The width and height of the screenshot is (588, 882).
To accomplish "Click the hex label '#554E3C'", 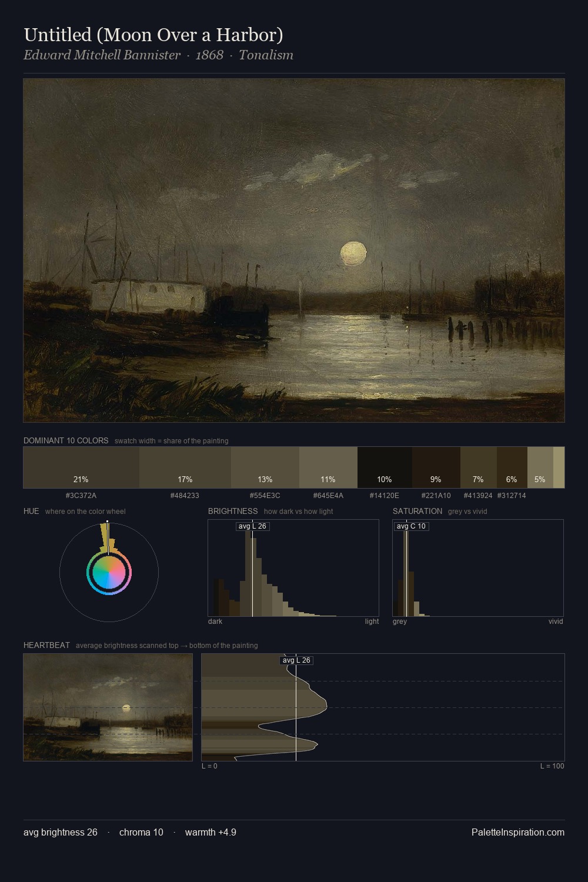I will click(265, 496).
